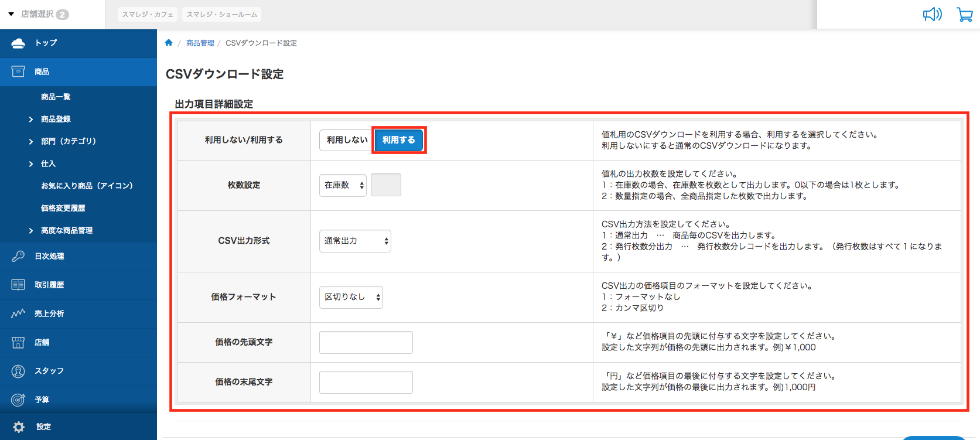The image size is (980, 440).
Task: Open the 通常出力 CSV format dropdown
Action: click(x=355, y=241)
